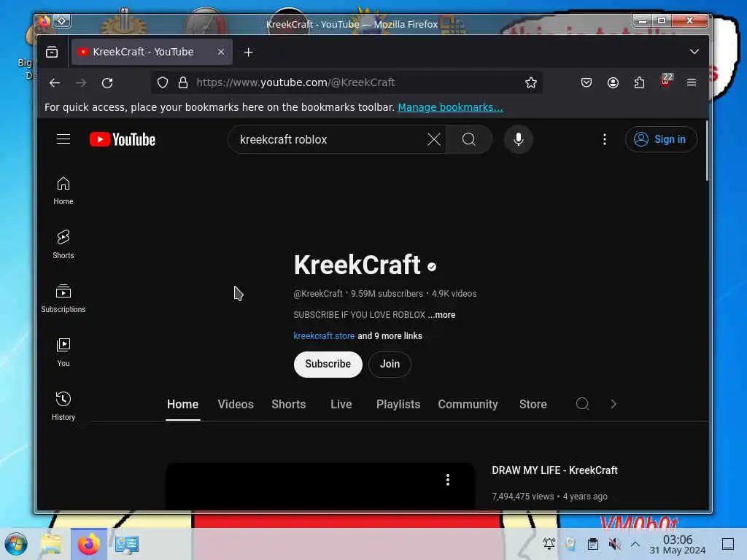Open the notification bell tray icon

[x=549, y=544]
